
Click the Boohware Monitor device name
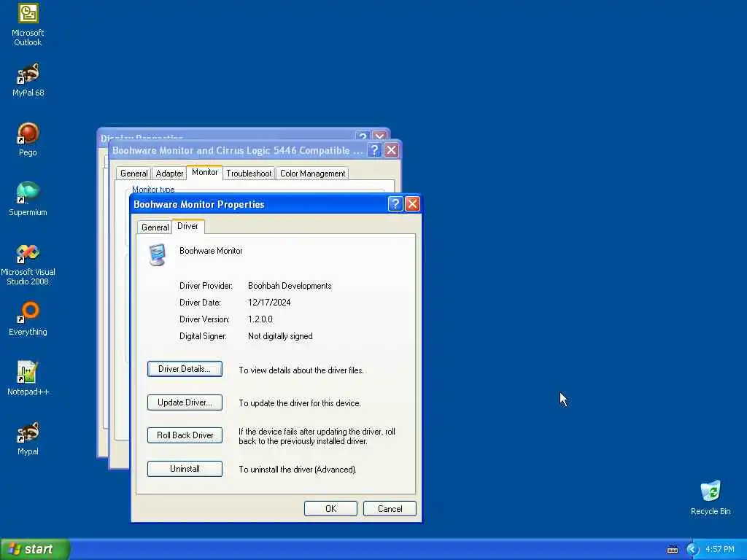(211, 251)
